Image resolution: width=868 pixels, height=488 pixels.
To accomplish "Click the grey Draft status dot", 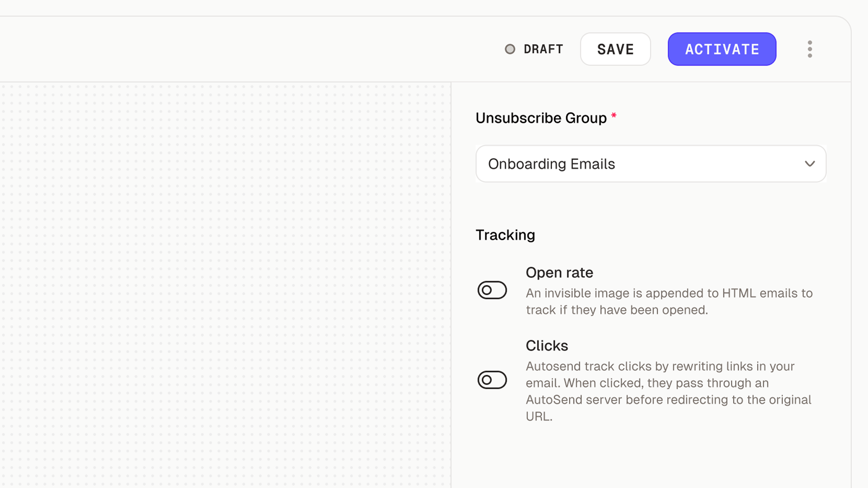I will tap(510, 49).
